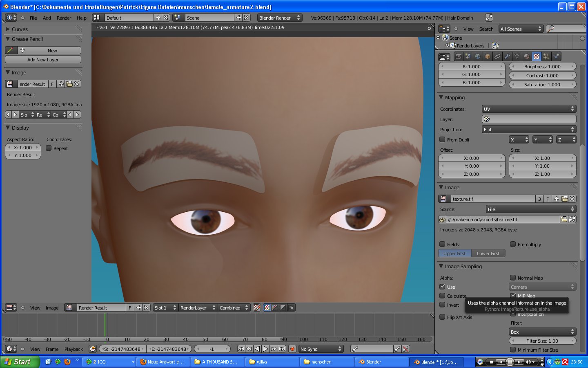Open the Coordinates UV dropdown
The image size is (588, 368).
(529, 109)
